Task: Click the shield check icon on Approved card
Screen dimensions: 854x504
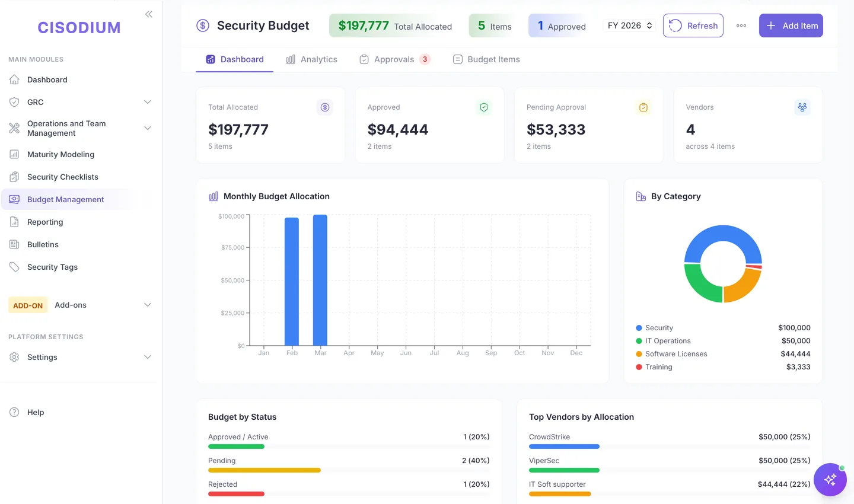Action: coord(484,107)
